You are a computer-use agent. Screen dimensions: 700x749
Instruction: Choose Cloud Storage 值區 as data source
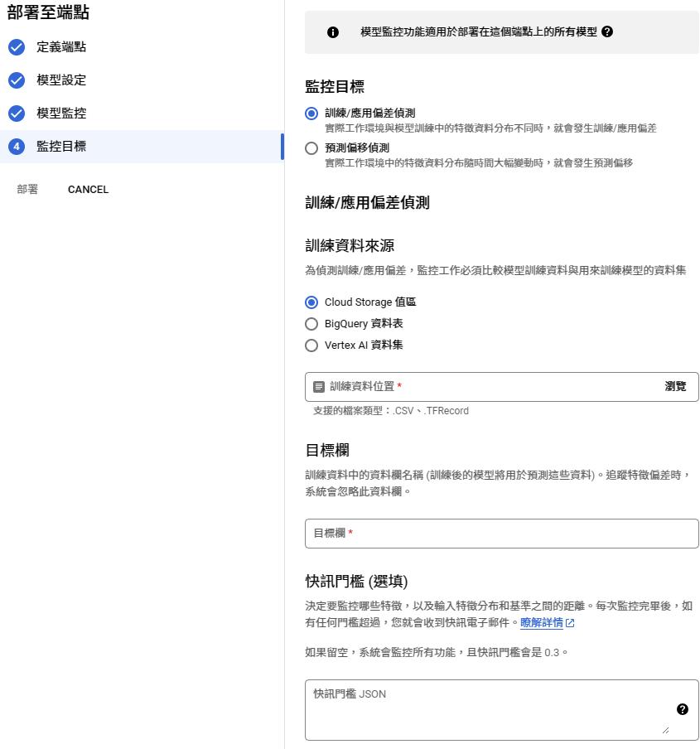[311, 302]
